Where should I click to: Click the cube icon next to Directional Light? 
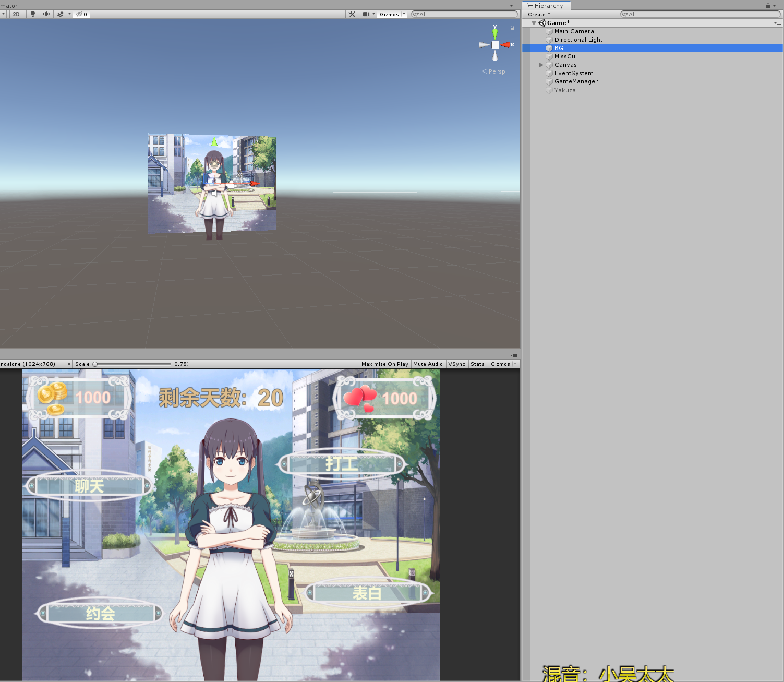pyautogui.click(x=549, y=40)
